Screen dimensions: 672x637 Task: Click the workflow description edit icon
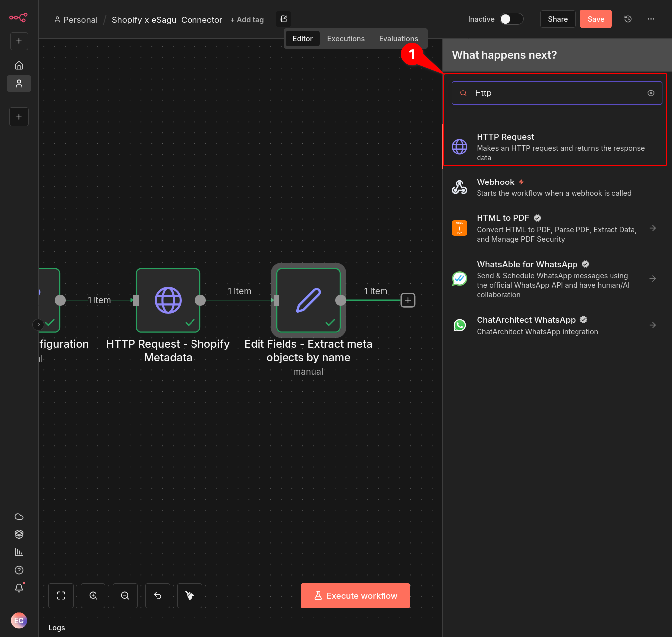click(x=284, y=19)
